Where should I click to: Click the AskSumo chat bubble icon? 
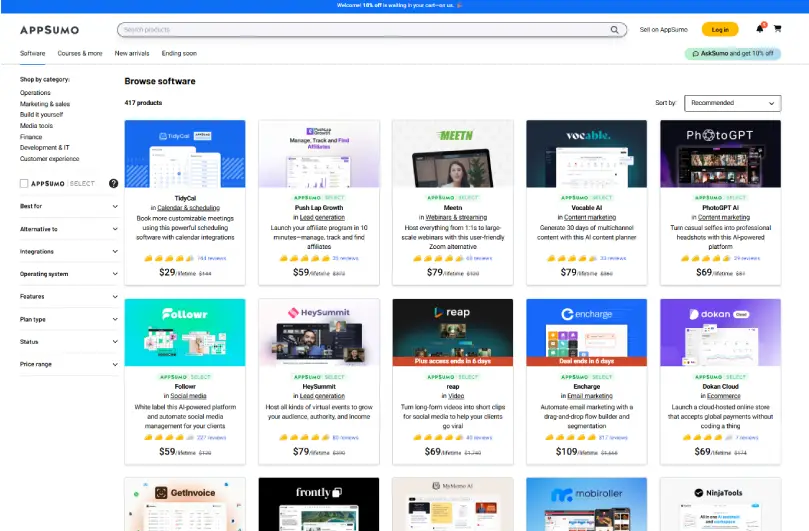point(695,54)
